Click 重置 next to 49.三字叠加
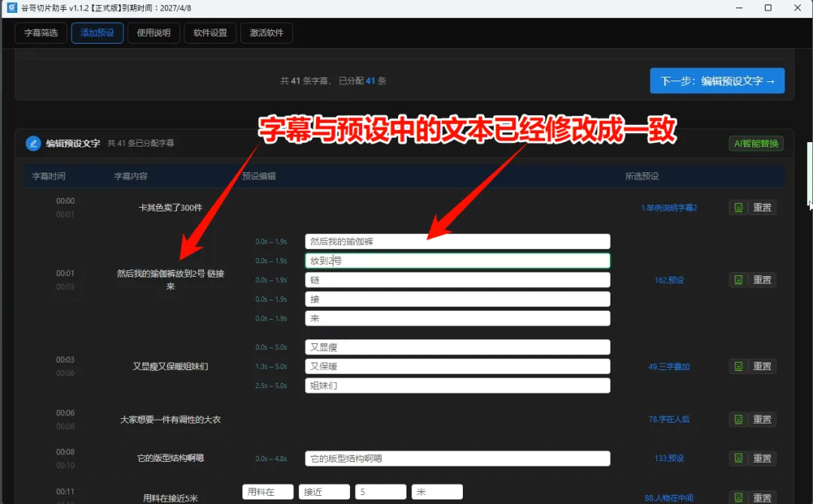Viewport: 813px width, 504px height. (762, 366)
